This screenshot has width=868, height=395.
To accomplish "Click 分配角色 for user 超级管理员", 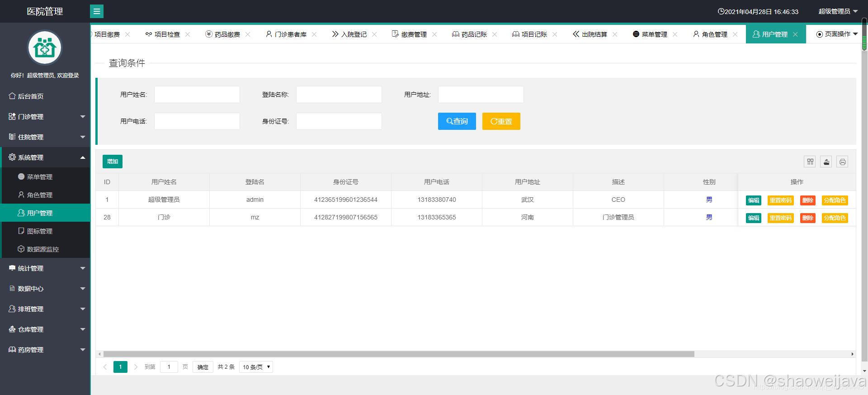I will tap(835, 200).
